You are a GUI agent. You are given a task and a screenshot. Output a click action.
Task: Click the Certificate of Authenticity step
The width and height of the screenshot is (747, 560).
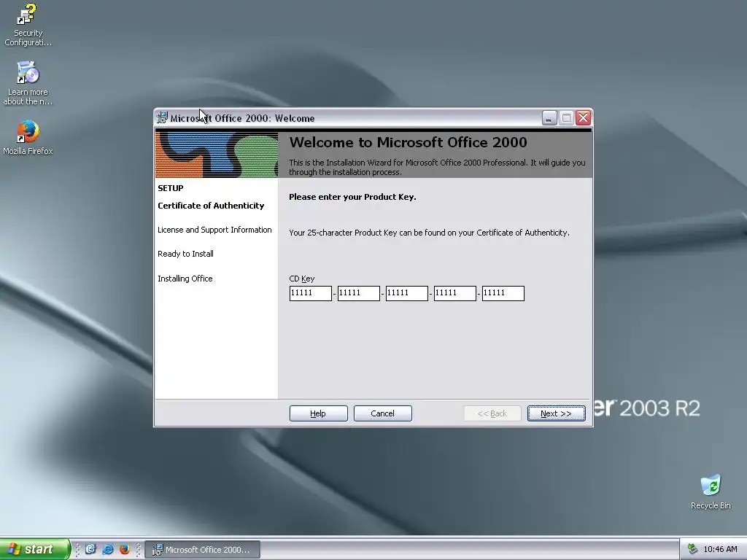(211, 206)
